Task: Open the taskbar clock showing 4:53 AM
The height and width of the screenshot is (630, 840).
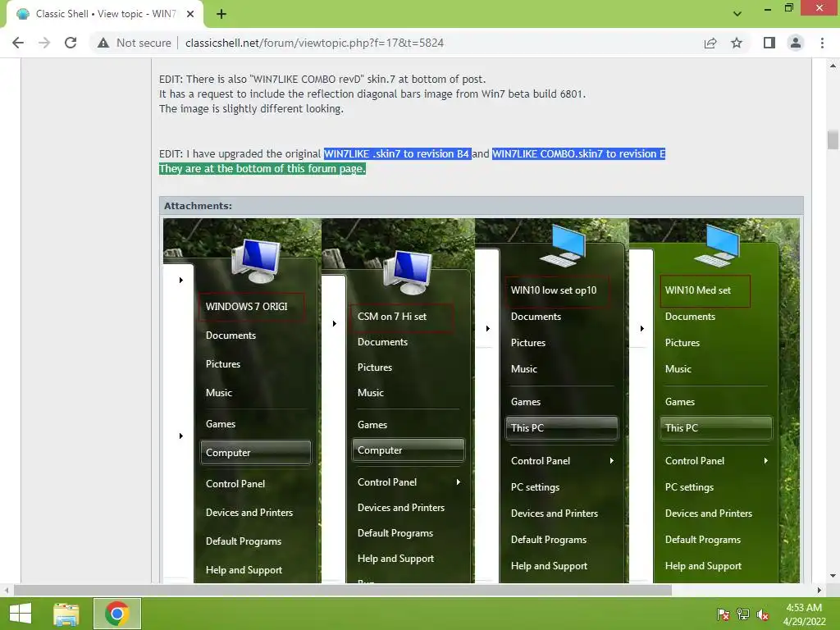Action: 804,614
